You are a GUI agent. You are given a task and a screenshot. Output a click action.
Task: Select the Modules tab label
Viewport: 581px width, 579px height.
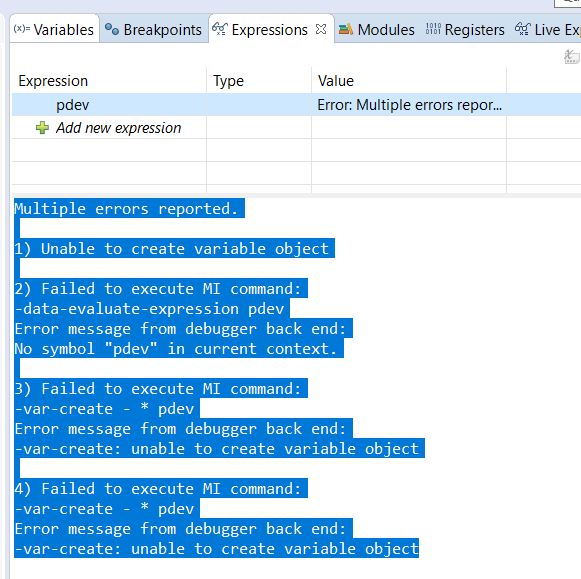click(x=386, y=30)
